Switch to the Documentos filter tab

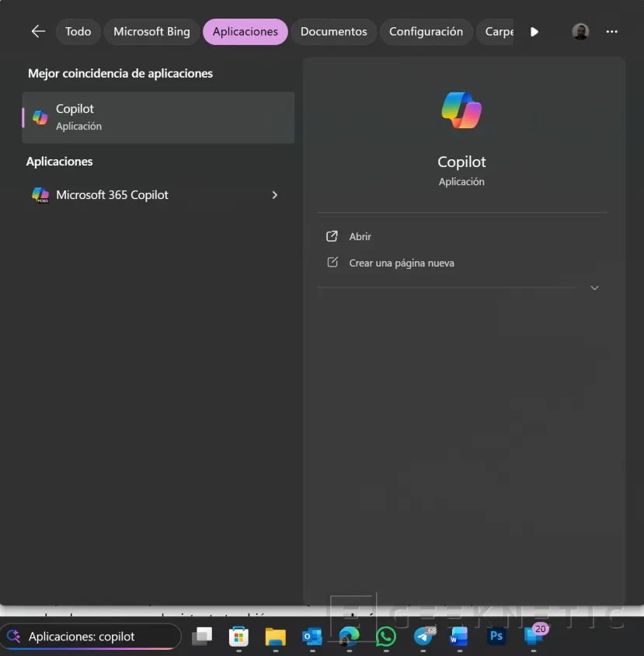[334, 31]
